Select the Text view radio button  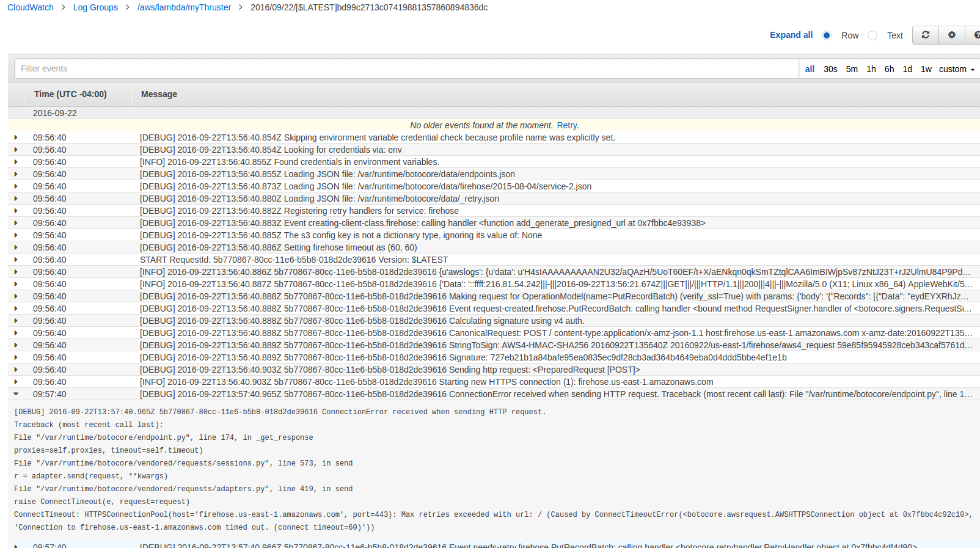click(872, 35)
